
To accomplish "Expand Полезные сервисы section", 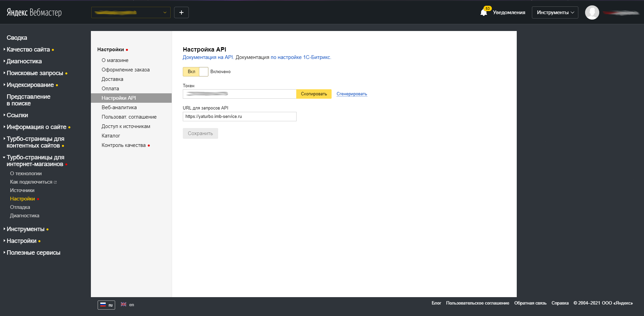I will [x=33, y=253].
